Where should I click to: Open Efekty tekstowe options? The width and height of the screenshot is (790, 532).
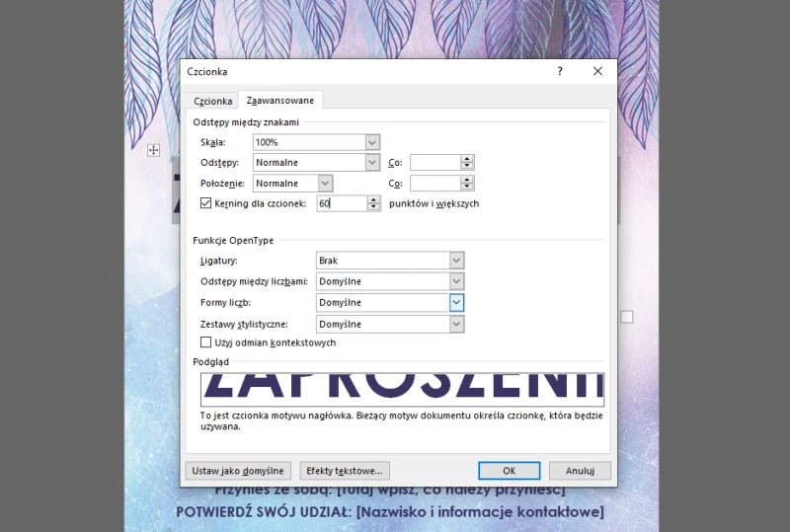tap(346, 471)
